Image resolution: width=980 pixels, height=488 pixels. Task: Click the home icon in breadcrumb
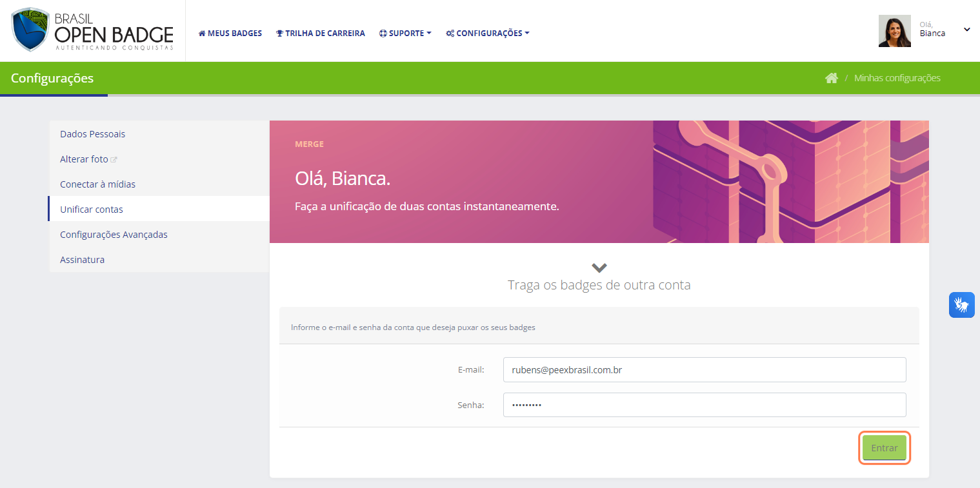(x=832, y=78)
